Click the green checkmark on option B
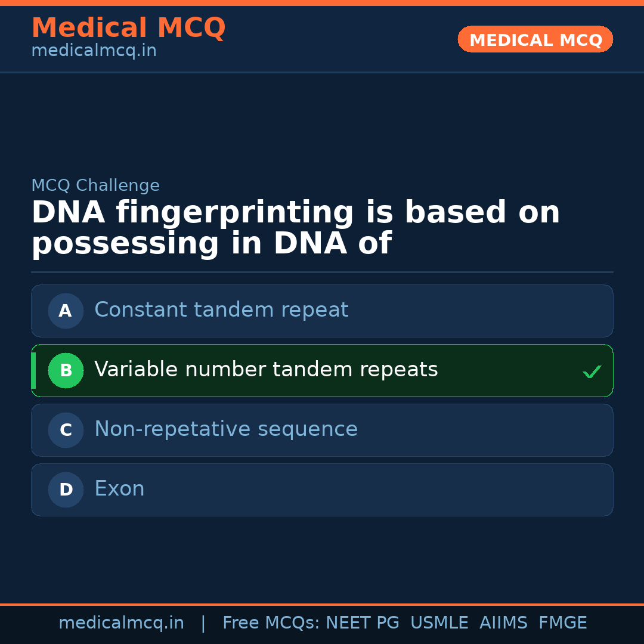The height and width of the screenshot is (644, 644). [x=592, y=372]
